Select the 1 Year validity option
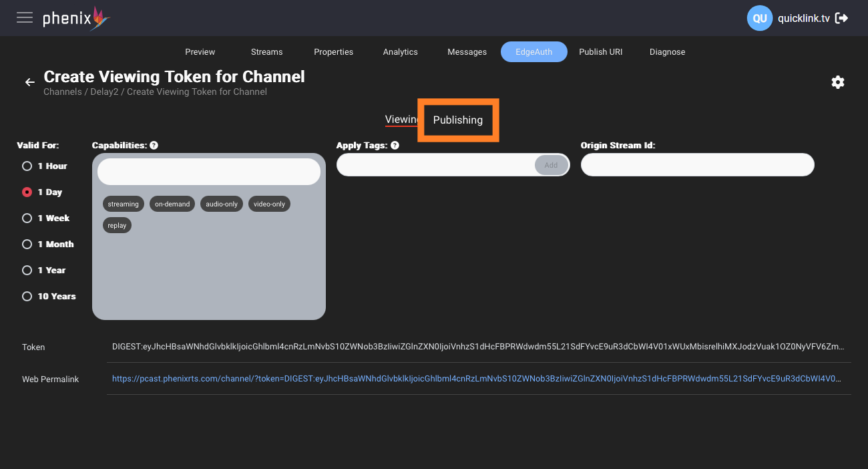This screenshot has height=469, width=868. click(44, 270)
